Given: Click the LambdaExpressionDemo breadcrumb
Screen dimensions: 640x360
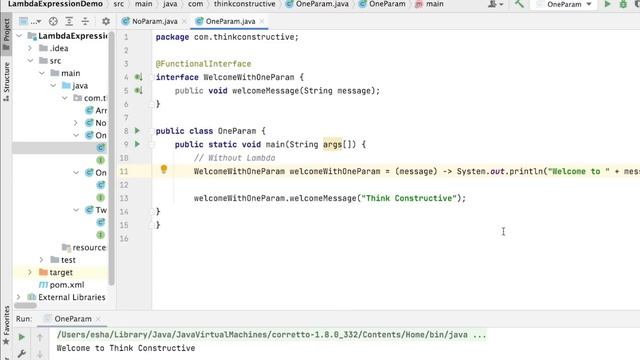Looking at the screenshot, I should [55, 4].
